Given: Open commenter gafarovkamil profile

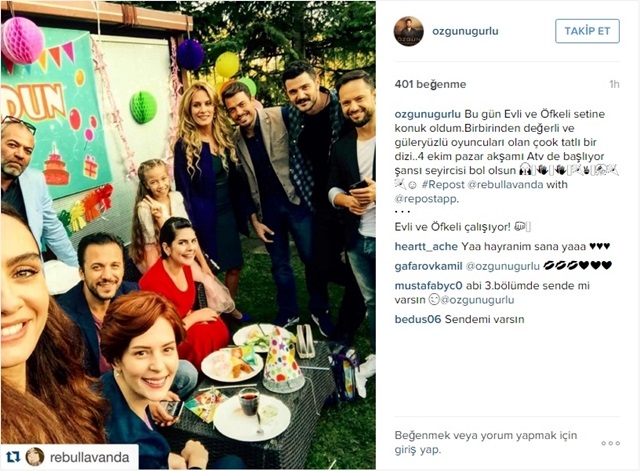Looking at the screenshot, I should [x=429, y=266].
